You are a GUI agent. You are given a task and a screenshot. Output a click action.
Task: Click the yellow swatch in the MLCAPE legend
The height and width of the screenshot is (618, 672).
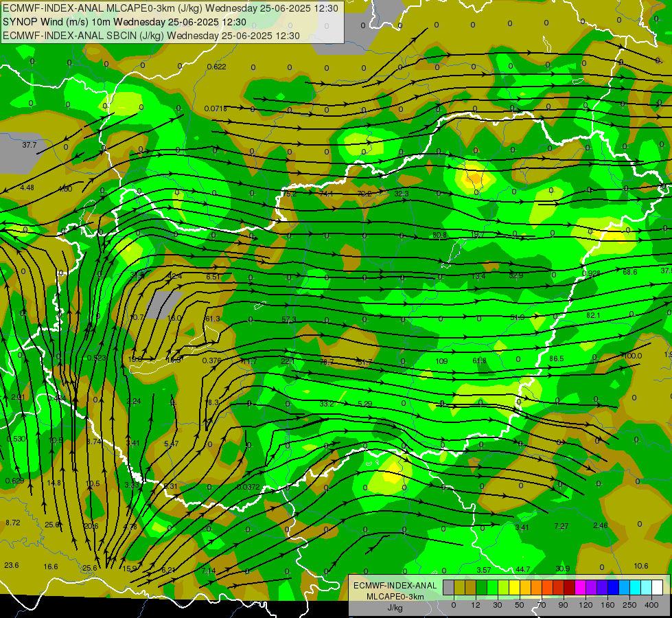coord(515,587)
